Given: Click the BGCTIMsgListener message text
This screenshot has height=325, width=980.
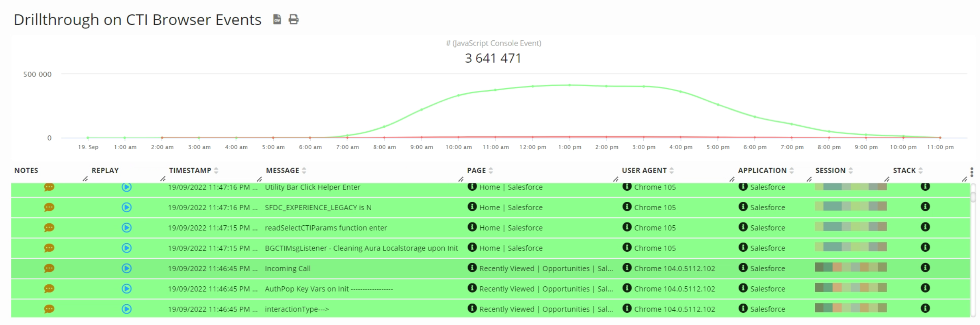Looking at the screenshot, I should [x=361, y=248].
